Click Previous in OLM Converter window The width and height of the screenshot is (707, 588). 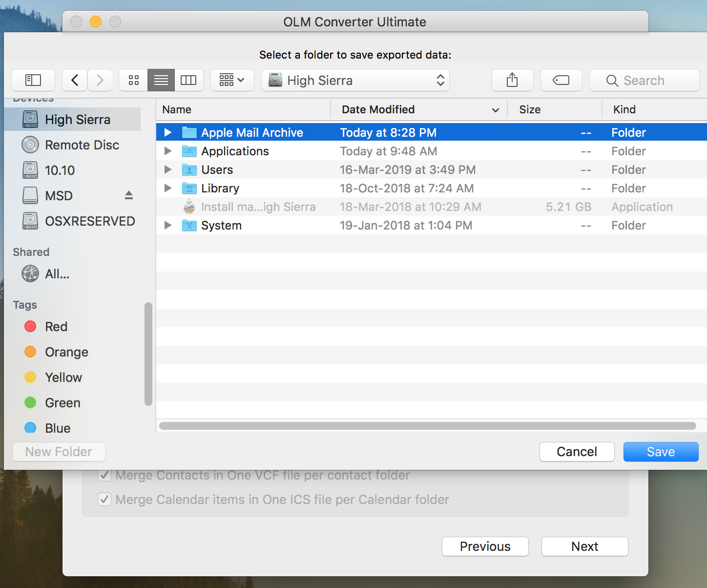coord(485,546)
